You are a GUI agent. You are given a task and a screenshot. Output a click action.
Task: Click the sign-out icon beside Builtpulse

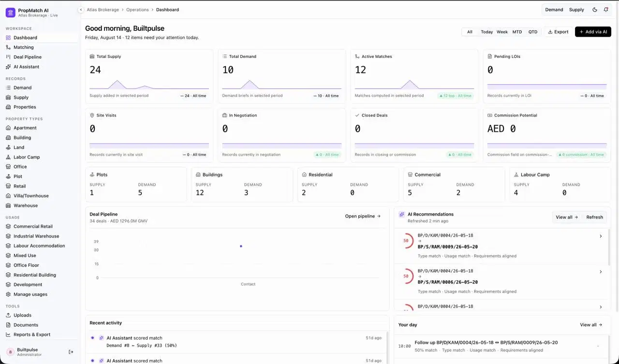click(x=71, y=352)
